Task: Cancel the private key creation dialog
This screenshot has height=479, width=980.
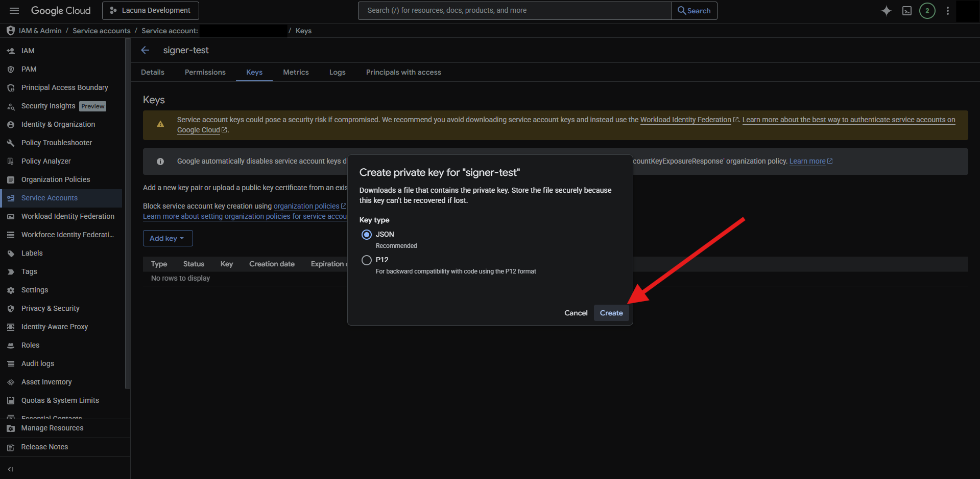Action: click(x=576, y=313)
